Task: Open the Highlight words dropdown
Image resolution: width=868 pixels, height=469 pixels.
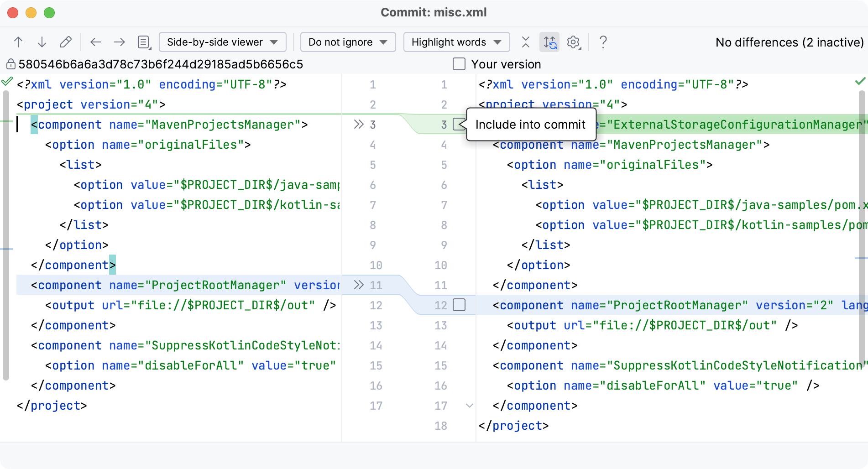Action: coord(456,42)
